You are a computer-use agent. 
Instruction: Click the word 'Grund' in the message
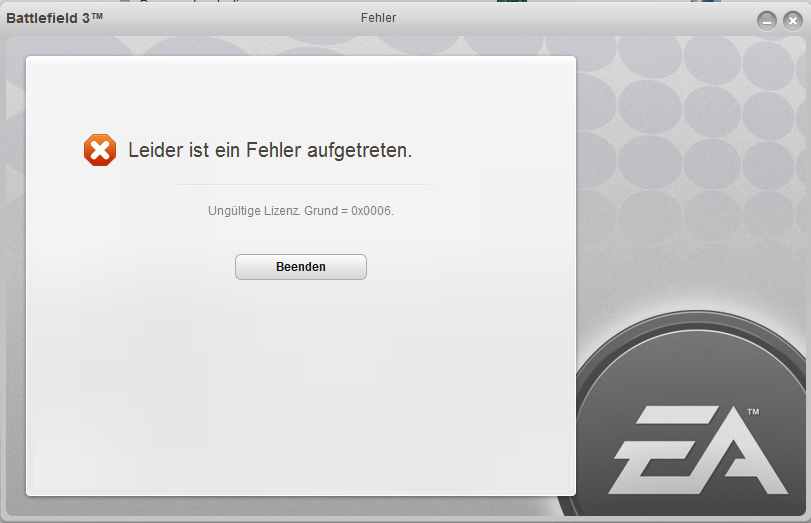(x=321, y=211)
